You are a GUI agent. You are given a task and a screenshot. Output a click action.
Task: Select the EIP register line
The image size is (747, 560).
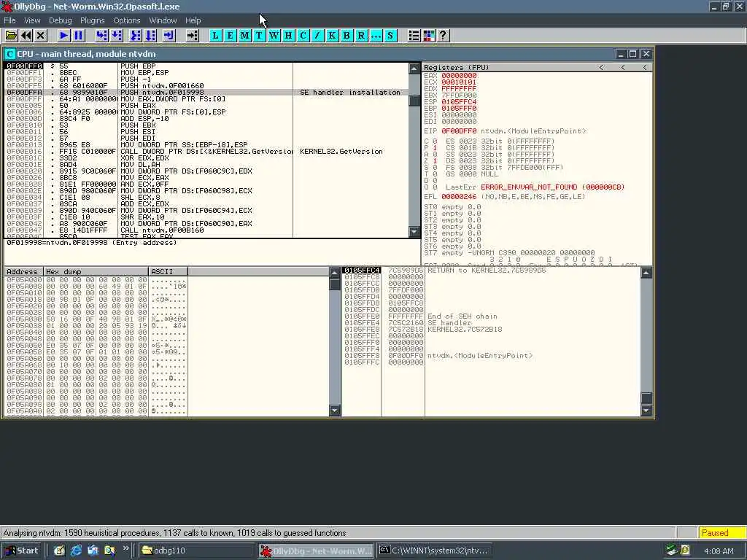(505, 131)
